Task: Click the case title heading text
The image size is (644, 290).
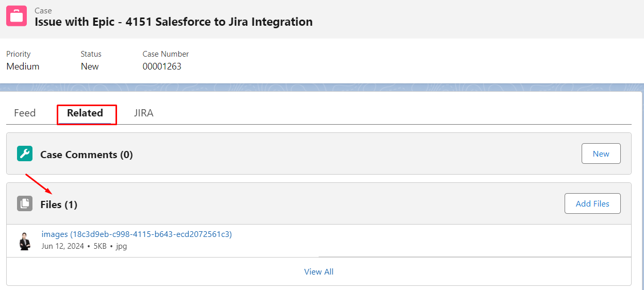Action: [174, 22]
